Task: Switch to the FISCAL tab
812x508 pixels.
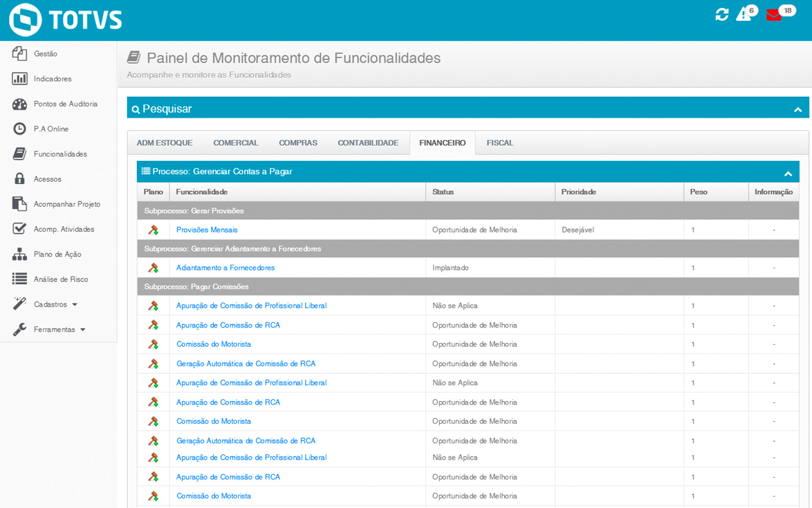Action: click(x=500, y=143)
